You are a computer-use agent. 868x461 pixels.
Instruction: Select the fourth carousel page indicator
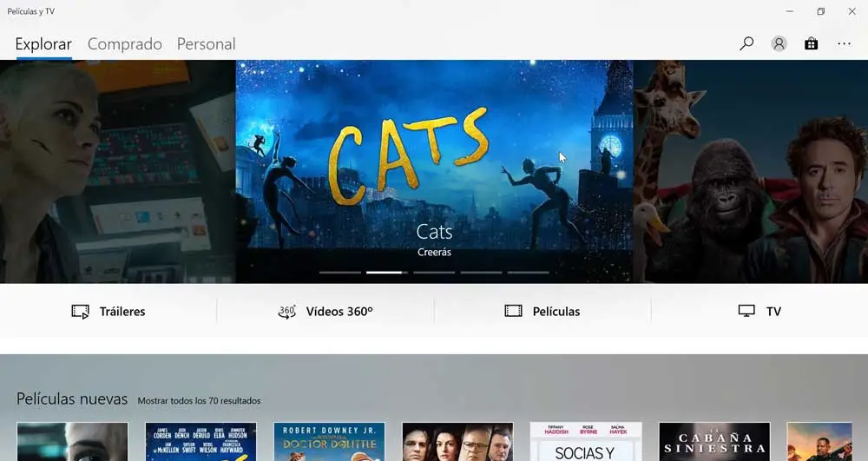481,273
